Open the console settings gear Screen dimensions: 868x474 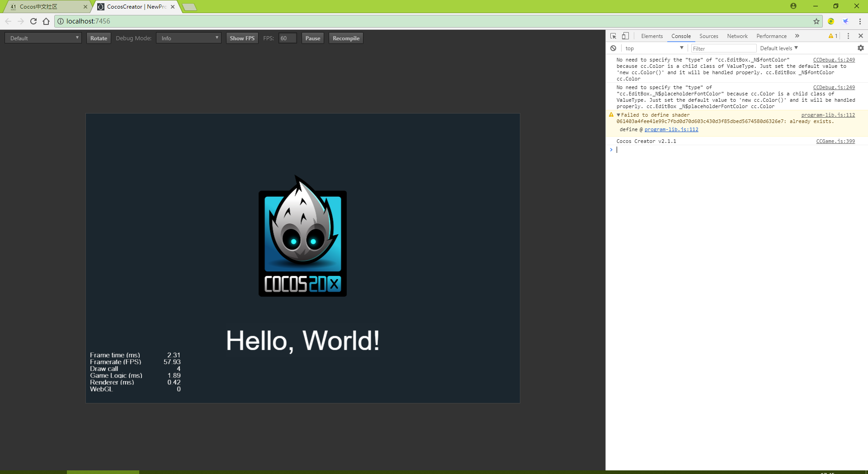point(861,48)
